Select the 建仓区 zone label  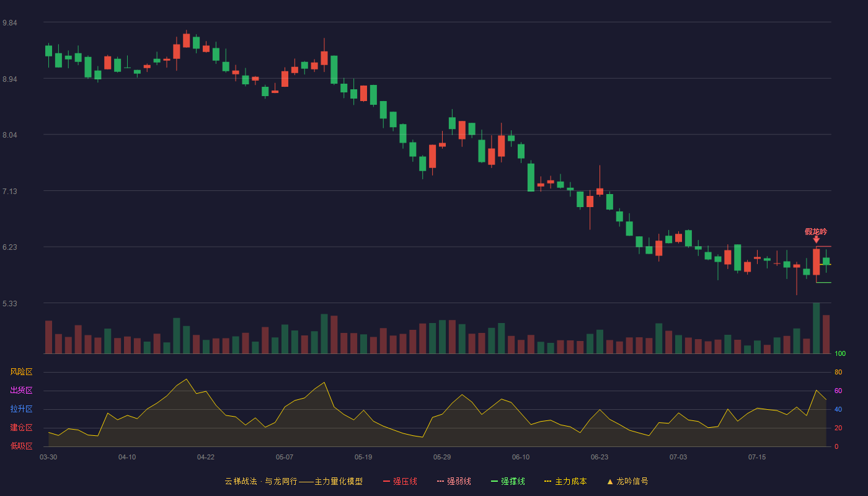(22, 428)
